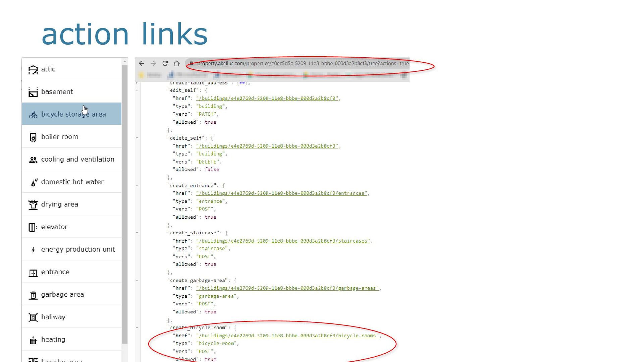Image resolution: width=644 pixels, height=362 pixels.
Task: Collapse the edit_self JSON node
Action: (x=137, y=90)
